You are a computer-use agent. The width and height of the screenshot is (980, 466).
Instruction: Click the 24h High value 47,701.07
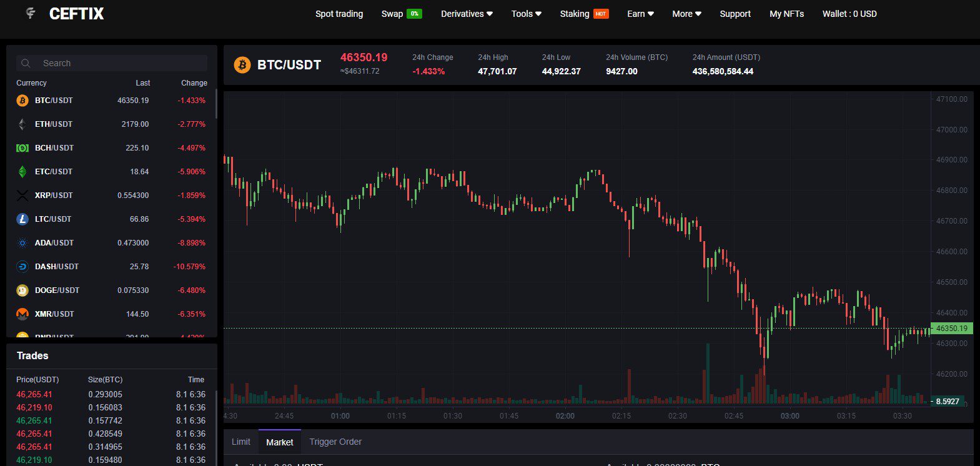coord(497,71)
